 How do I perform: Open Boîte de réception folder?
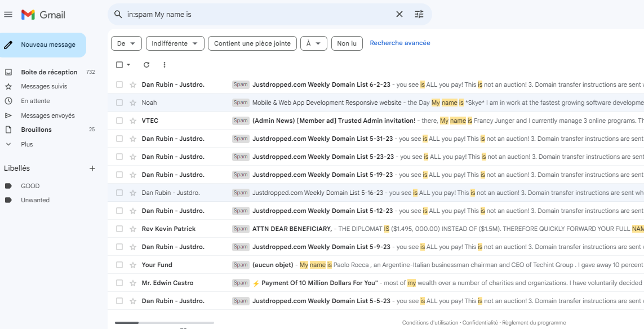click(x=49, y=72)
